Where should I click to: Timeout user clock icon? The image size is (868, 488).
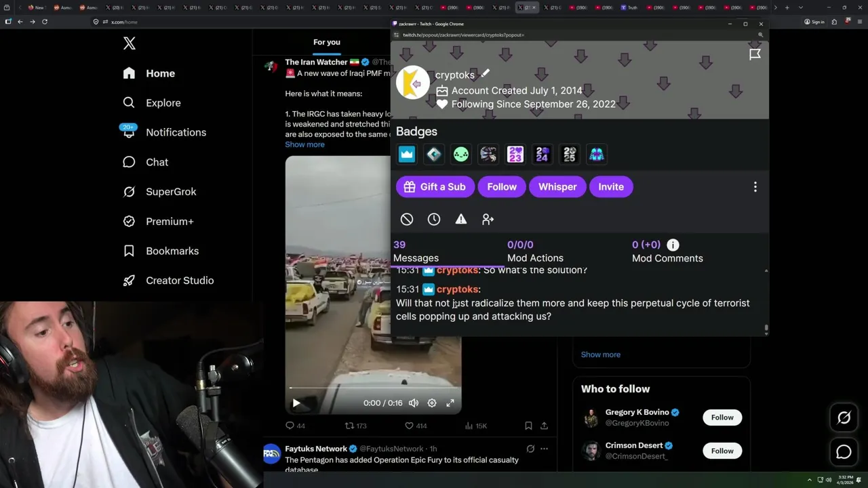coord(434,220)
